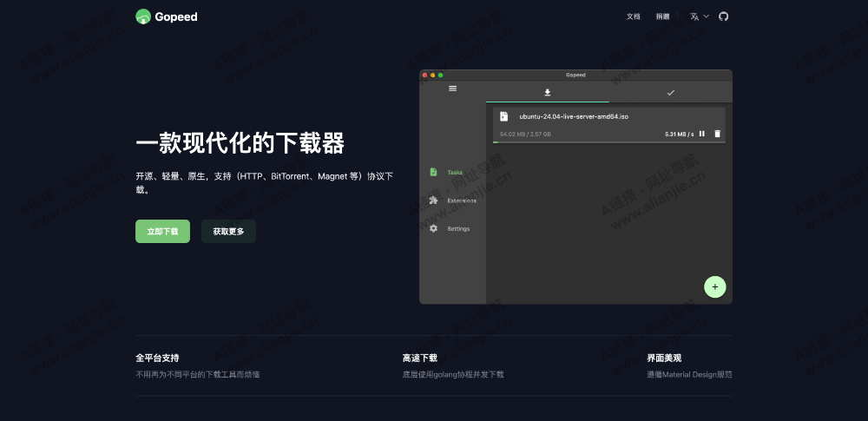The width and height of the screenshot is (868, 421).
Task: Click the green maximize dot of Gopeed window
Action: (441, 75)
